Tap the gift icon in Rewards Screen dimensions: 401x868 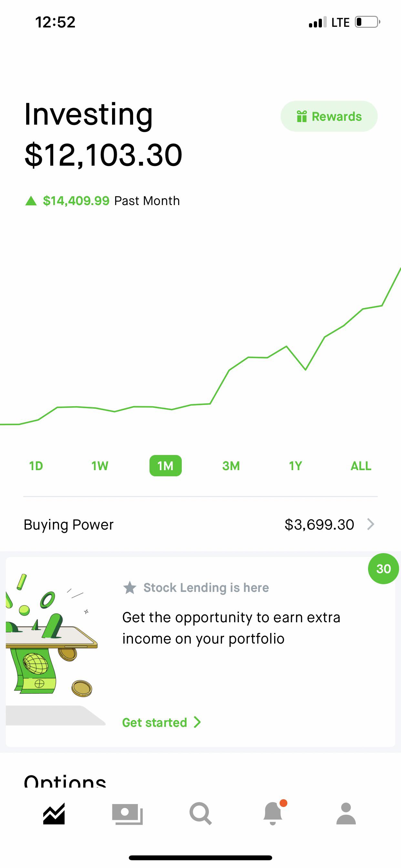302,116
